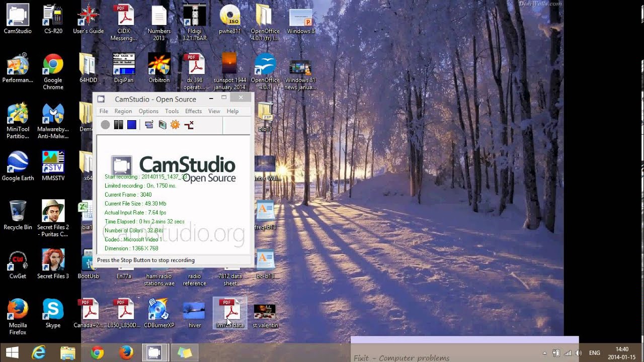Select the Skype desktop shortcut
This screenshot has width=644, height=362.
click(53, 314)
